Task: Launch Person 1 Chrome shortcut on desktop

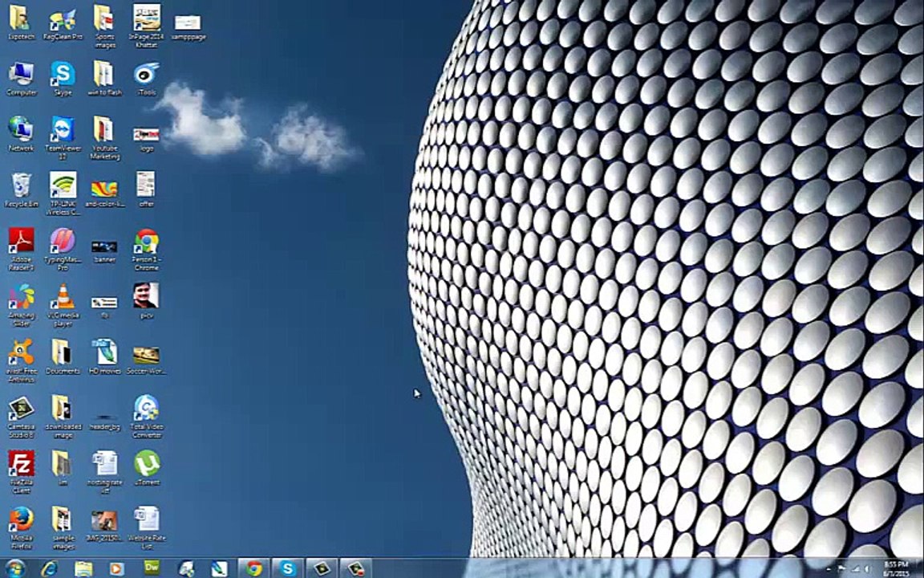Action: (x=146, y=250)
